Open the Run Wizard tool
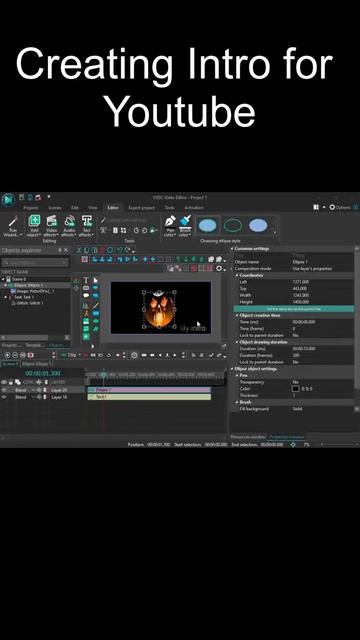 tap(13, 226)
